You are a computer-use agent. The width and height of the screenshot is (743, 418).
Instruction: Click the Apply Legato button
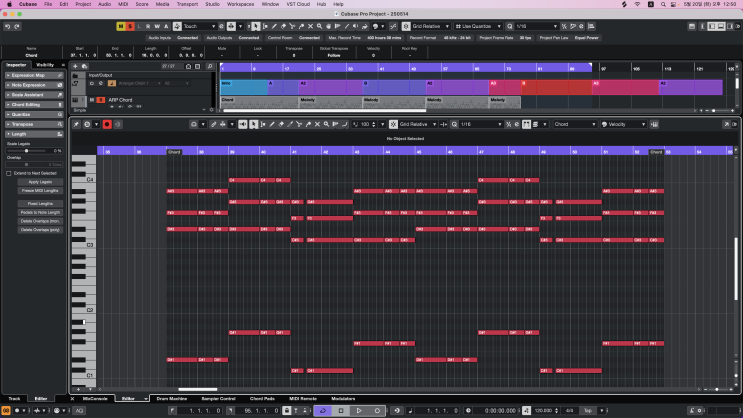coord(40,182)
